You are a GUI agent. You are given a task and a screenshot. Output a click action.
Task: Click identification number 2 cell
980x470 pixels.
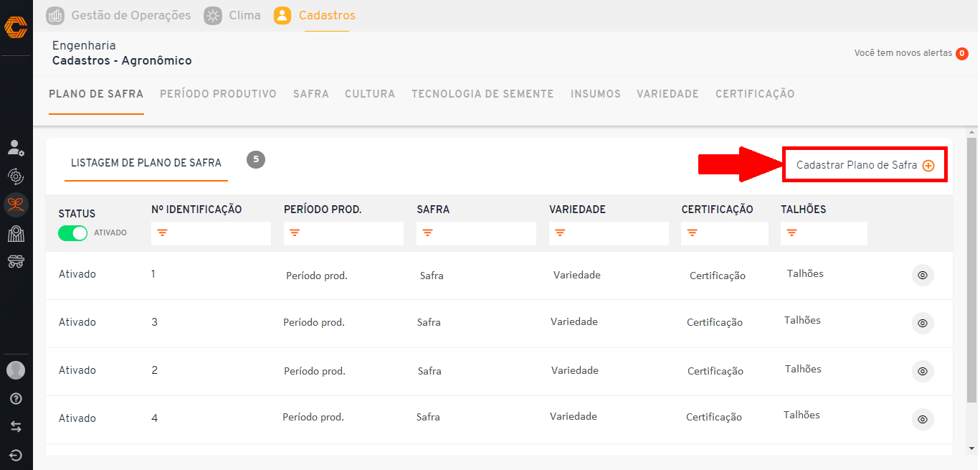[x=155, y=370]
